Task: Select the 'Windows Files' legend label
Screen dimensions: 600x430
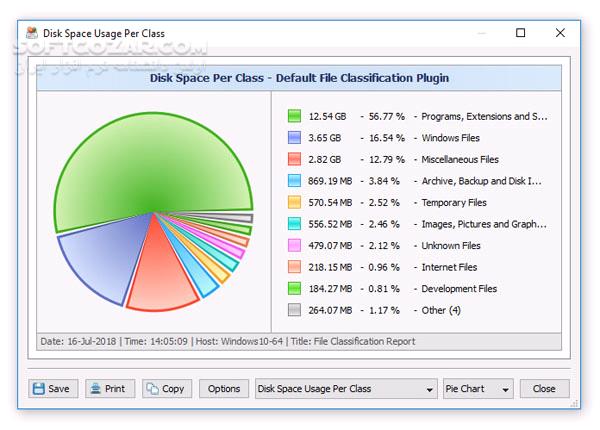Action: [450, 138]
